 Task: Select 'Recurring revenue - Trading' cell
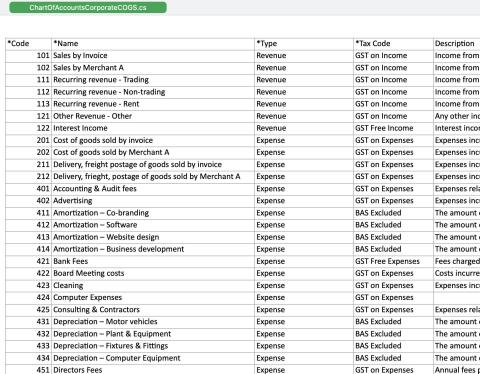[153, 80]
